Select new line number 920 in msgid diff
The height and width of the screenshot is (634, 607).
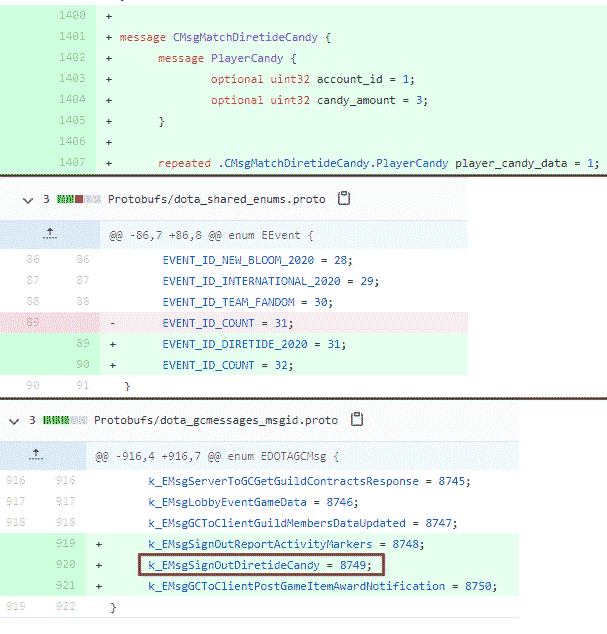point(66,564)
